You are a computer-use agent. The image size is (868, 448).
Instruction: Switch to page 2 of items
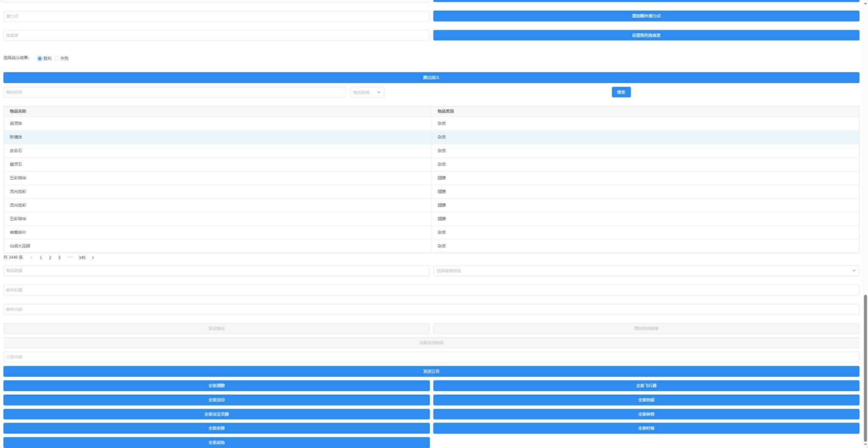(50, 258)
